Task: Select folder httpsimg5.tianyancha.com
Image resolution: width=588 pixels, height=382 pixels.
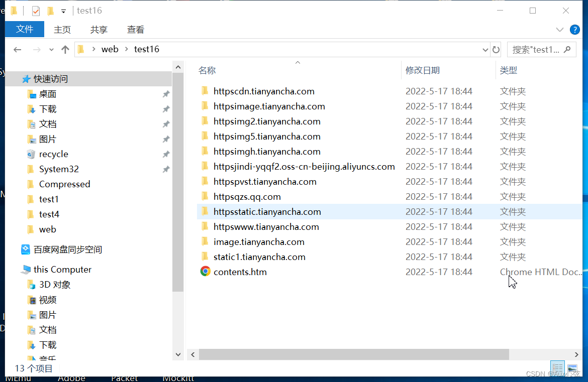Action: pyautogui.click(x=267, y=137)
